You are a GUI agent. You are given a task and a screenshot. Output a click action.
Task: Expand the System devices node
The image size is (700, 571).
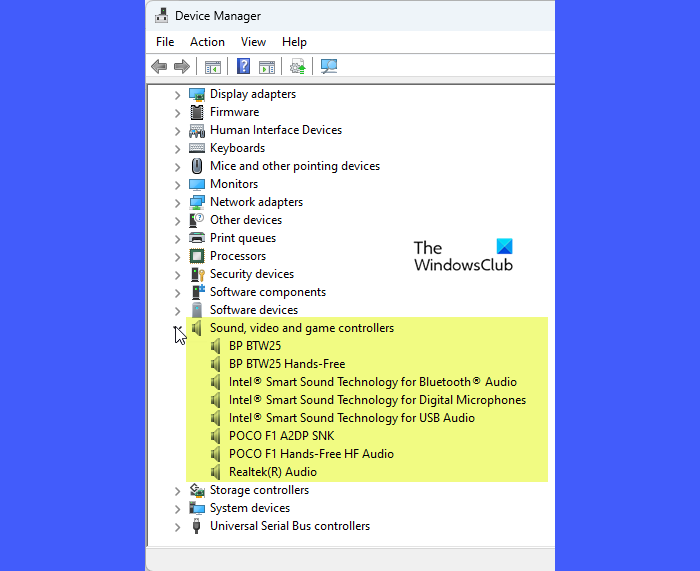pyautogui.click(x=177, y=509)
